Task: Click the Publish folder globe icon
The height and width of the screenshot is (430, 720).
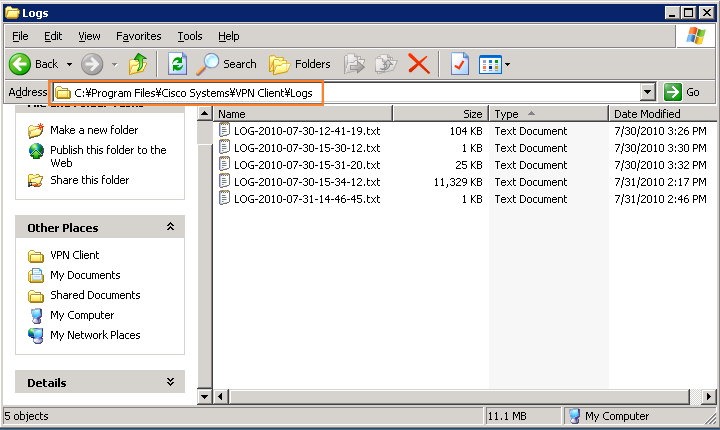Action: pyautogui.click(x=36, y=151)
